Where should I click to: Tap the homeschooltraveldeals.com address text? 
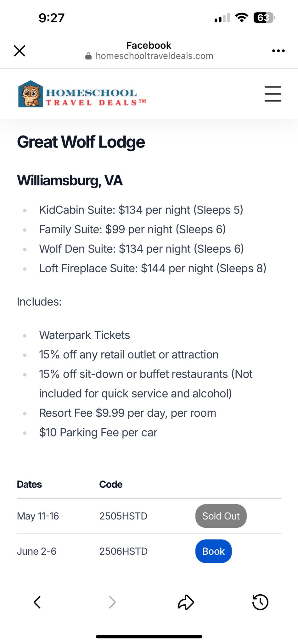154,56
